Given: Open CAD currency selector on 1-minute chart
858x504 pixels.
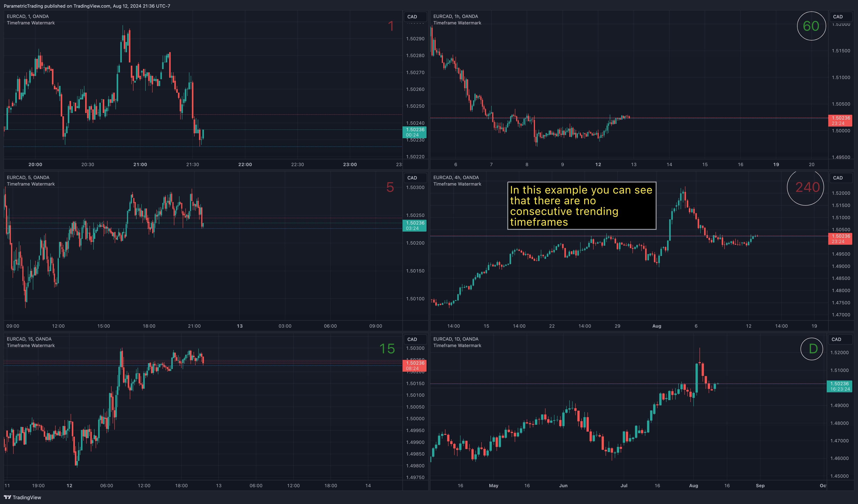Looking at the screenshot, I should tap(415, 17).
